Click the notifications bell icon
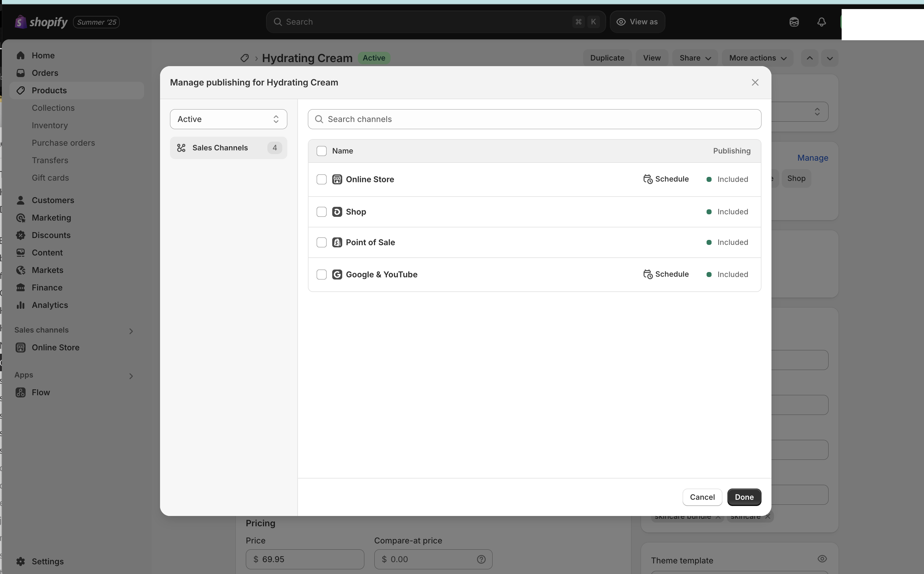 click(x=821, y=22)
